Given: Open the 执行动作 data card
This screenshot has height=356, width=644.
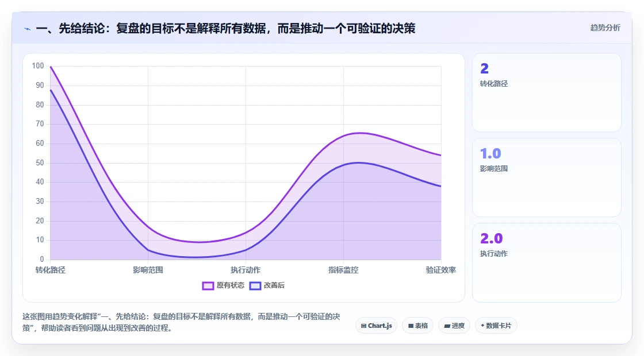Looking at the screenshot, I should click(547, 262).
